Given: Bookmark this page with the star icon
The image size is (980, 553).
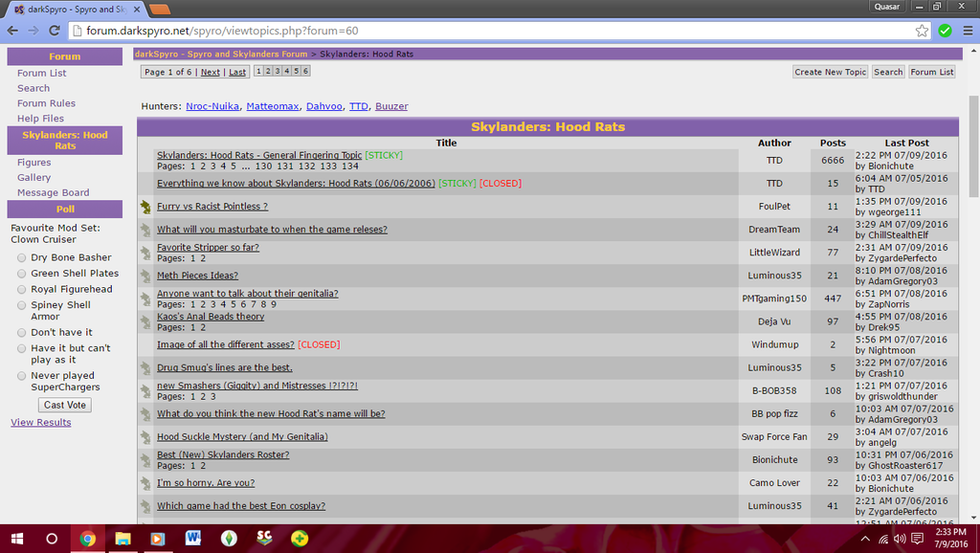Looking at the screenshot, I should [922, 31].
